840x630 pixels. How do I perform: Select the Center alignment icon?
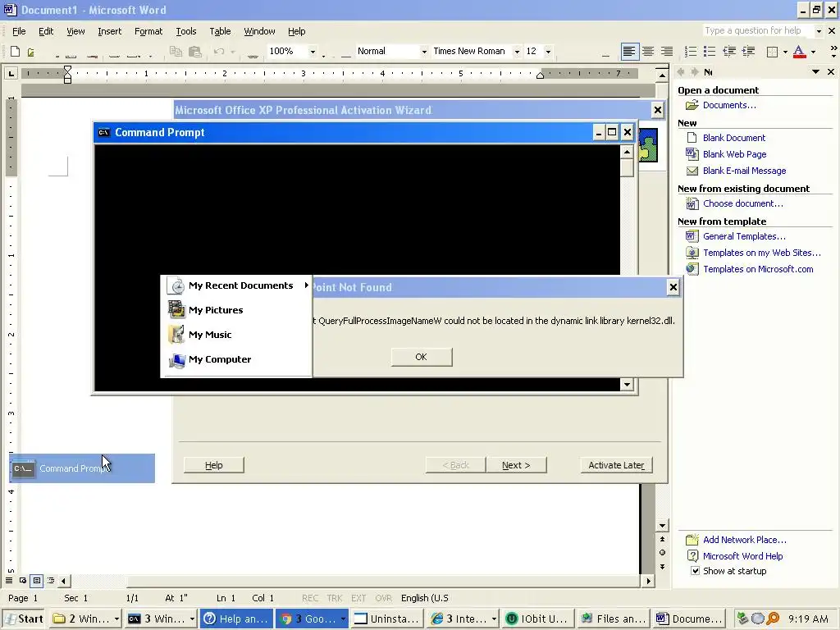coord(648,52)
